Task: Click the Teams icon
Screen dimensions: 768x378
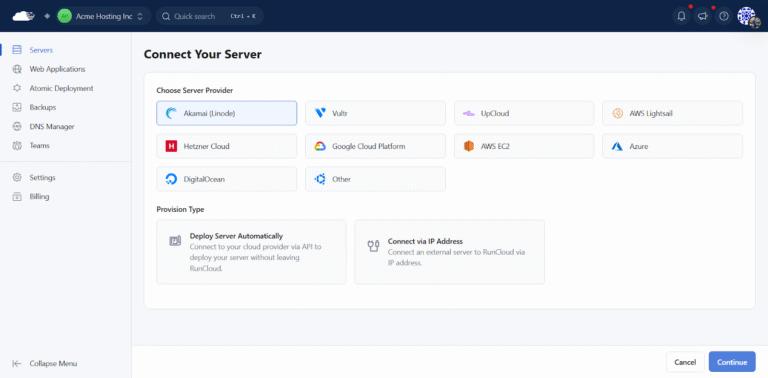Action: [x=17, y=145]
